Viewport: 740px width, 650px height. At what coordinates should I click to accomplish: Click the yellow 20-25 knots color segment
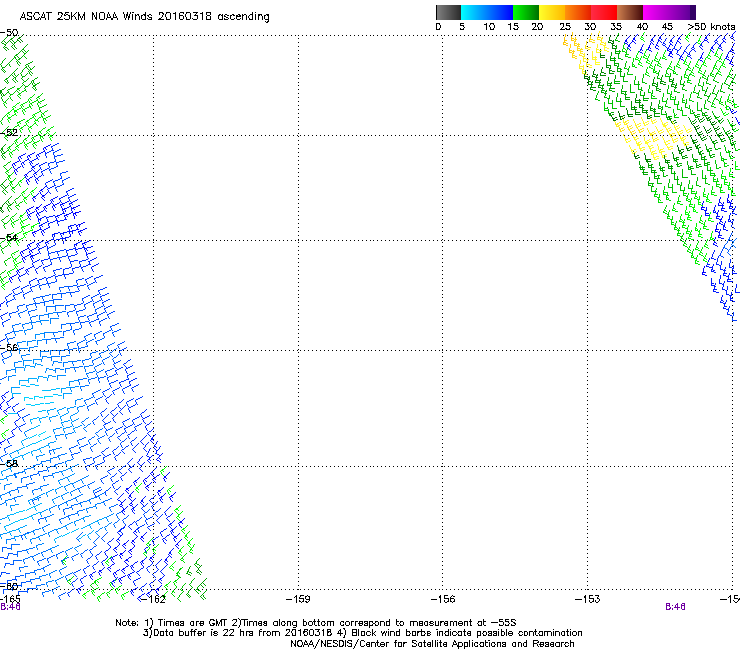(552, 12)
